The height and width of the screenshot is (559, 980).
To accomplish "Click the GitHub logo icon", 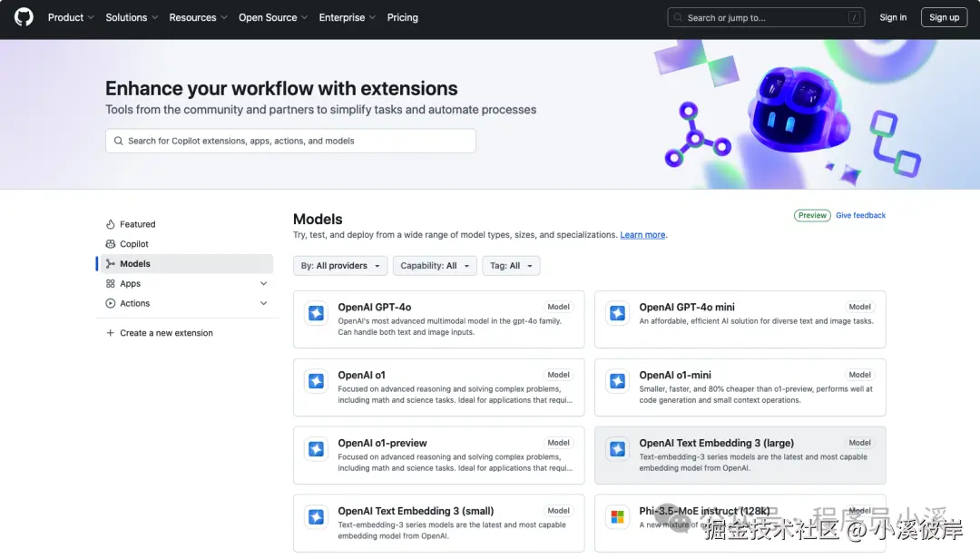I will (24, 17).
